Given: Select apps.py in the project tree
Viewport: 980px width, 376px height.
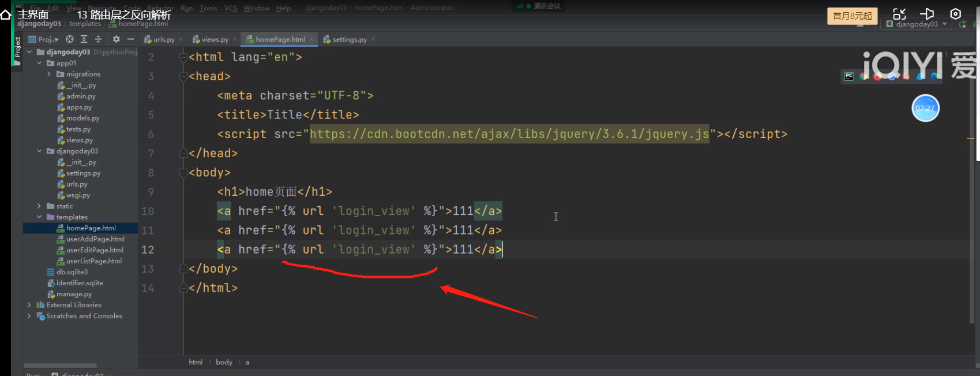Looking at the screenshot, I should [74, 107].
